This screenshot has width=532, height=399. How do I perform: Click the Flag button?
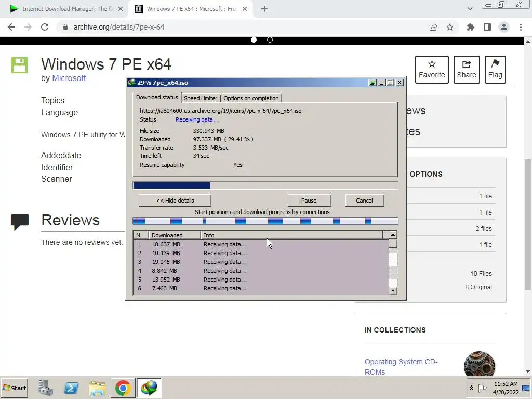[495, 70]
